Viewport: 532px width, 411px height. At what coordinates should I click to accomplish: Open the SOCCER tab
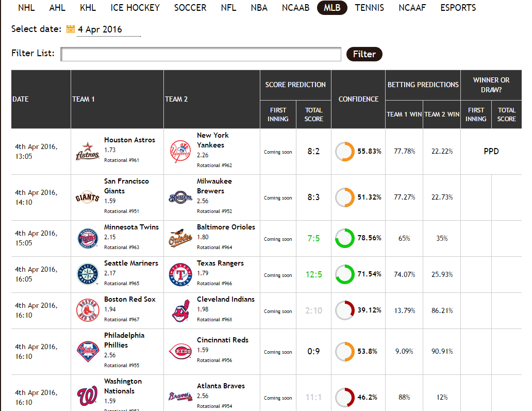[x=190, y=7]
